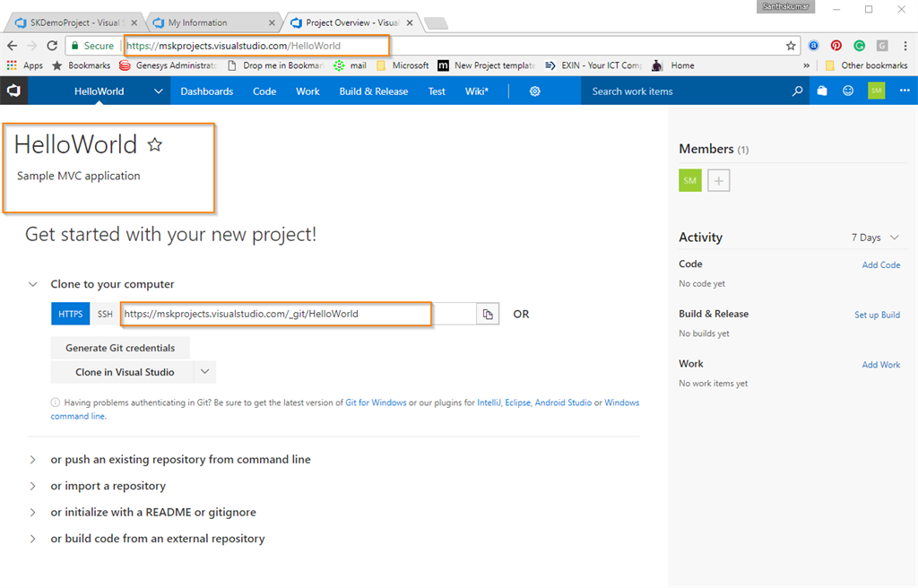The image size is (918, 588).
Task: Close the SKDemoProject browser tab
Action: click(134, 22)
